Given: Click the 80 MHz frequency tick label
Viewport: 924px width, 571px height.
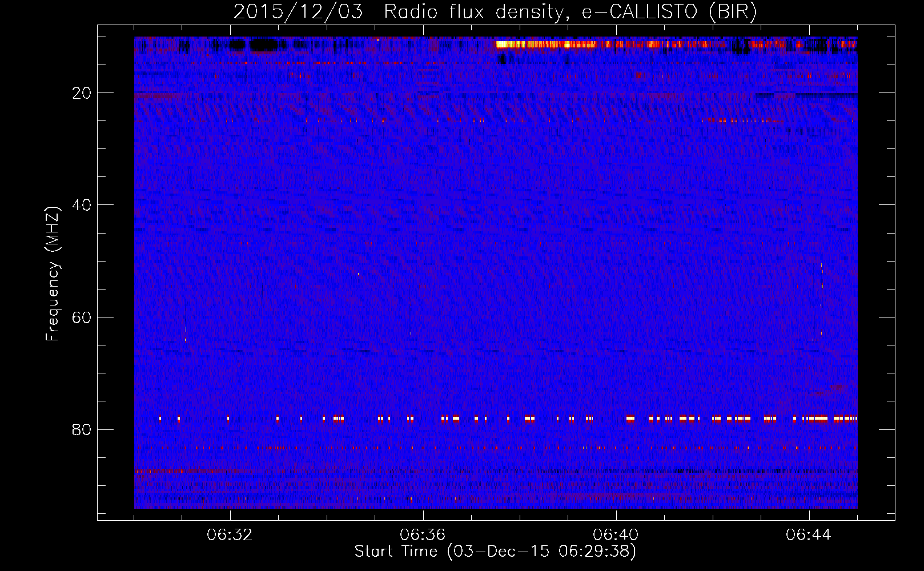Looking at the screenshot, I should coord(82,429).
